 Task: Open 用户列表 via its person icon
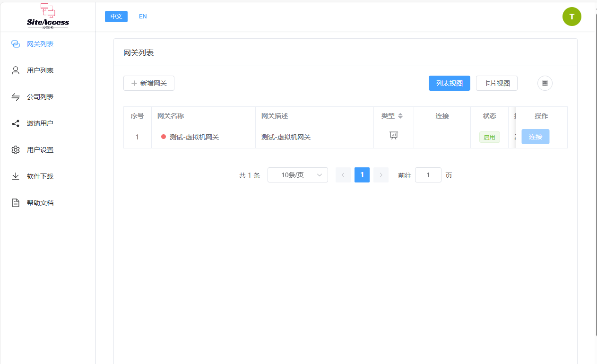coord(16,70)
